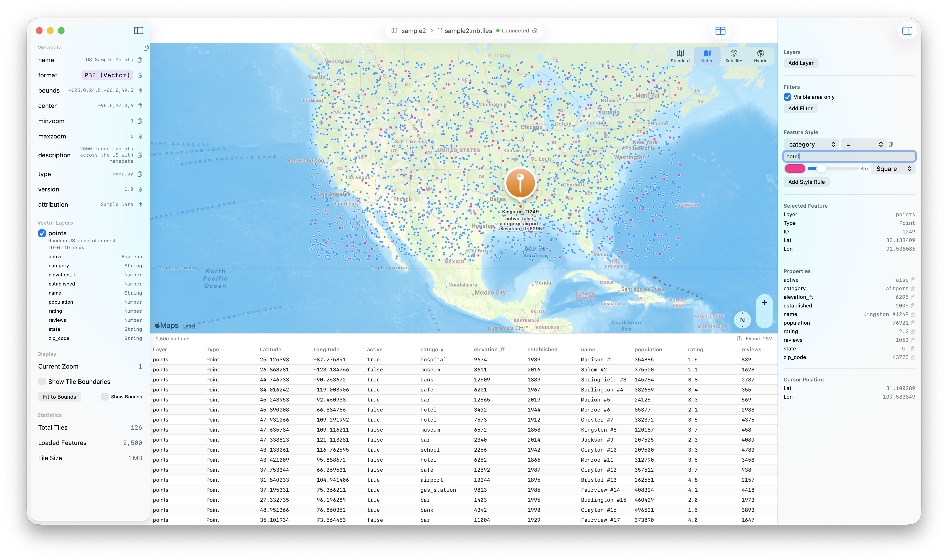Copy the bounds value using its copy icon
Viewport: 948px width, 560px height.
pyautogui.click(x=140, y=90)
